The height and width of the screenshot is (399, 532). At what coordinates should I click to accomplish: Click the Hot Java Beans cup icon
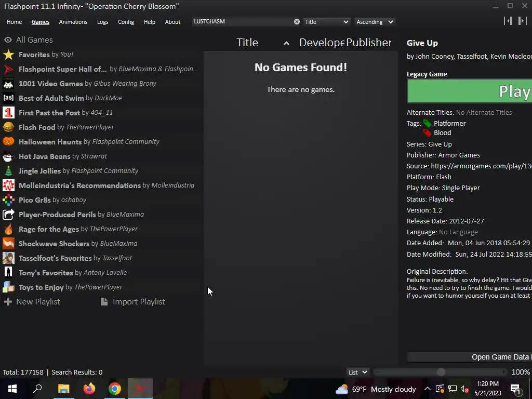pos(8,156)
